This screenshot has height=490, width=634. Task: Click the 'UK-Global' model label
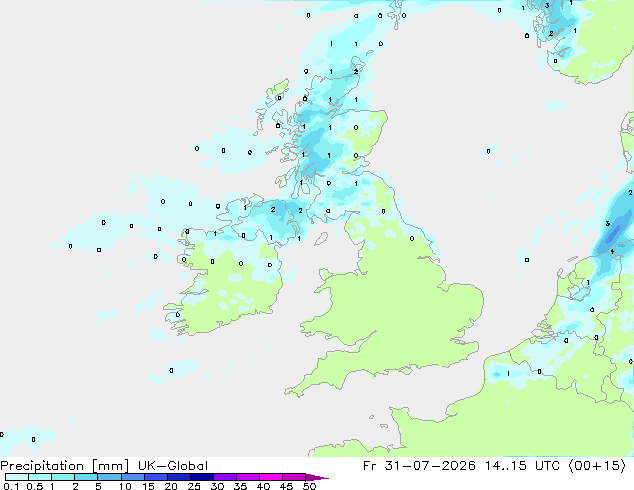point(173,466)
